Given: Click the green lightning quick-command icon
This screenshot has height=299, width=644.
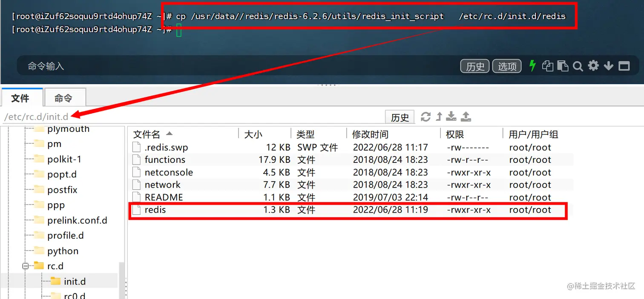Looking at the screenshot, I should tap(532, 66).
